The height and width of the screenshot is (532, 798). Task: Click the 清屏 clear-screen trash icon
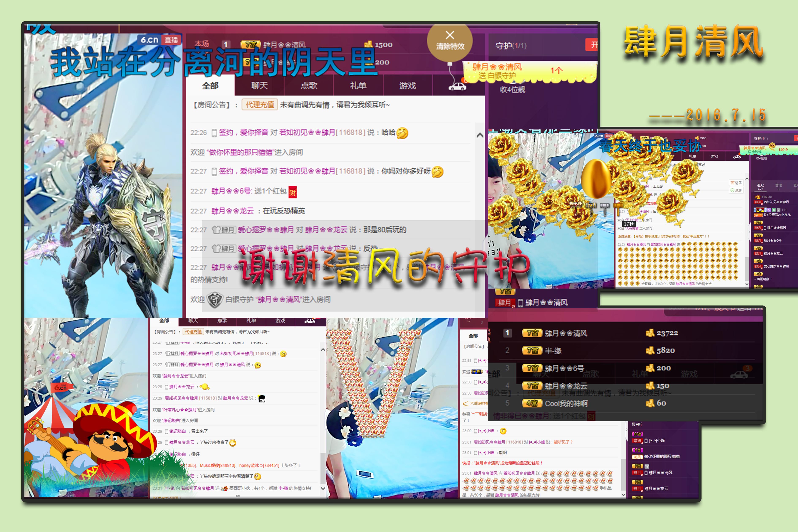coord(733,183)
